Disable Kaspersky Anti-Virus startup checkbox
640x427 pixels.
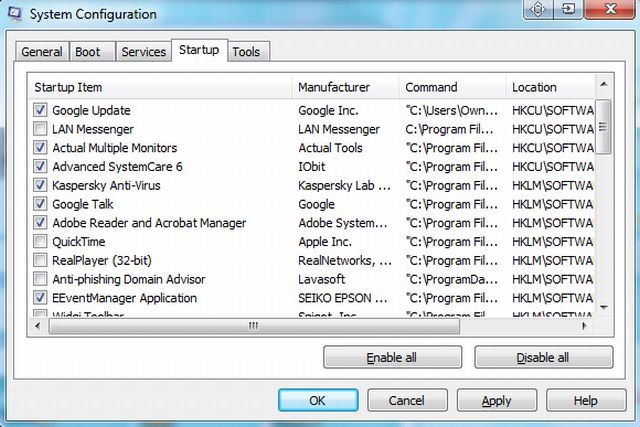tap(40, 185)
